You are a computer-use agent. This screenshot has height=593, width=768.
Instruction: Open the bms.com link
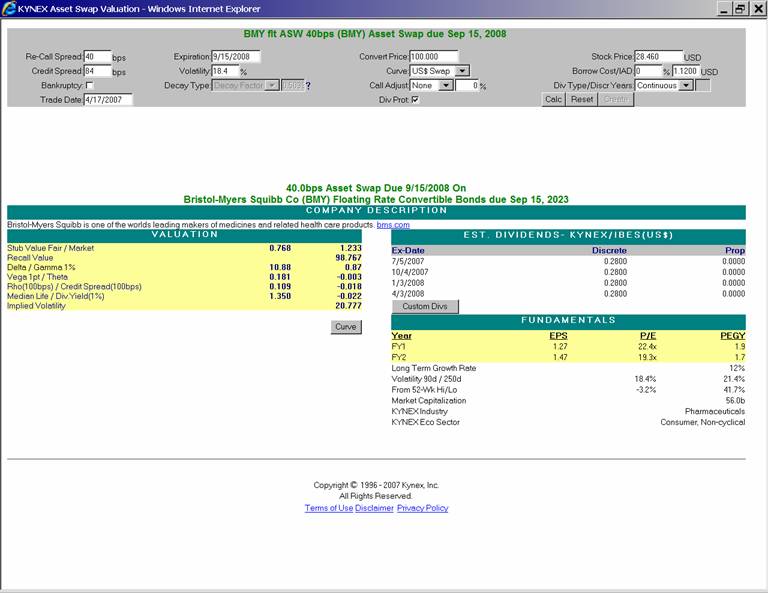393,225
